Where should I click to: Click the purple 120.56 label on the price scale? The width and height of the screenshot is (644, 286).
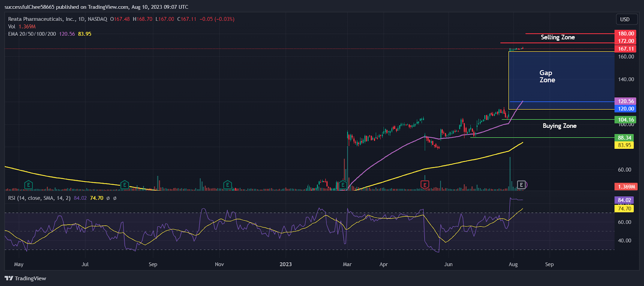625,101
